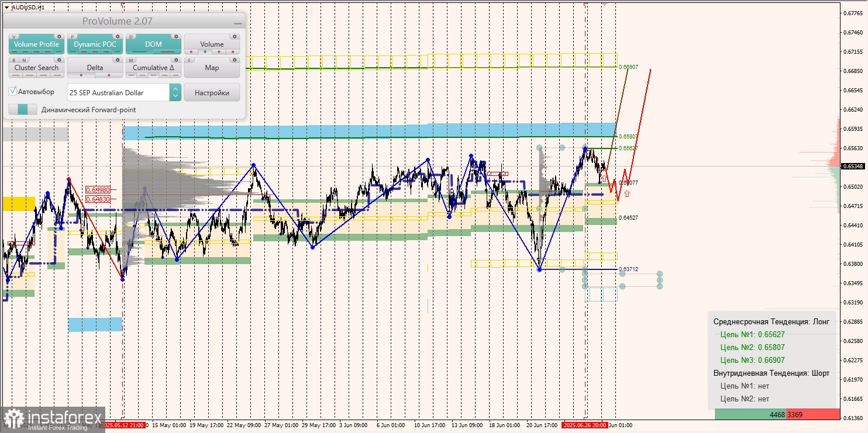
Task: Click the 0.64980 red price tag
Action: pyautogui.click(x=97, y=189)
